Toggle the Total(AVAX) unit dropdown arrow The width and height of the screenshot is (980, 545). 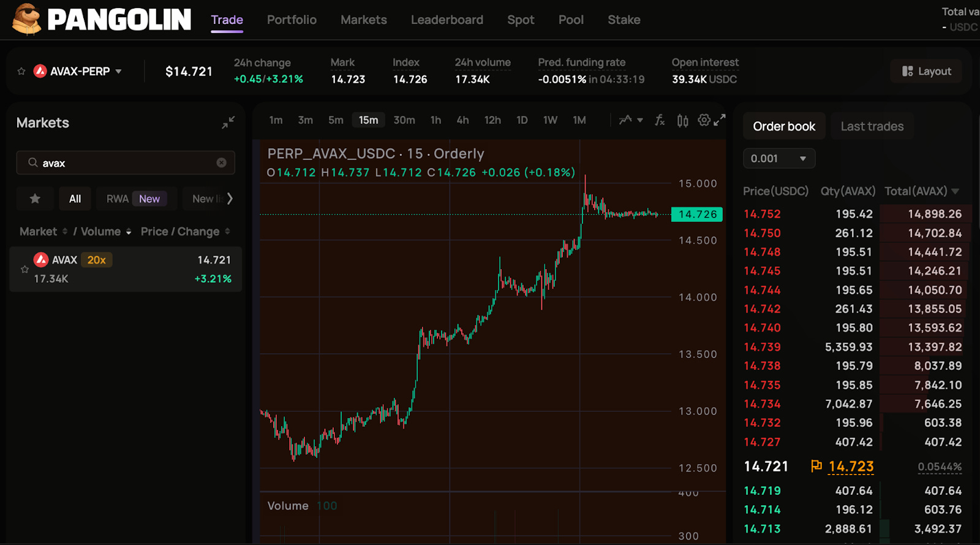pyautogui.click(x=956, y=191)
